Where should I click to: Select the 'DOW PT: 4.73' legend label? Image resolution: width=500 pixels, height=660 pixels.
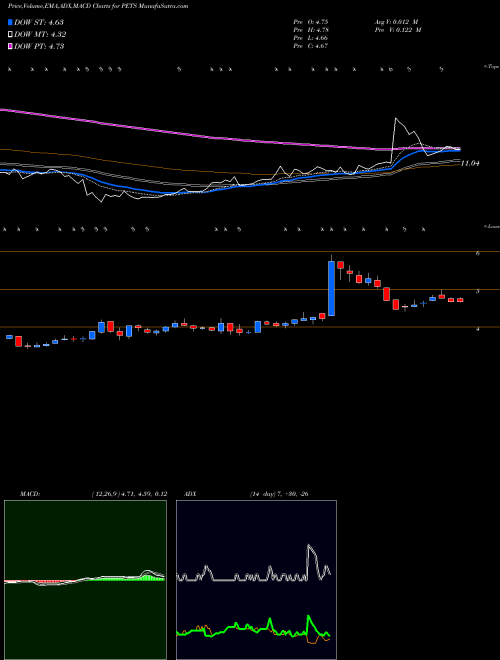pos(39,46)
